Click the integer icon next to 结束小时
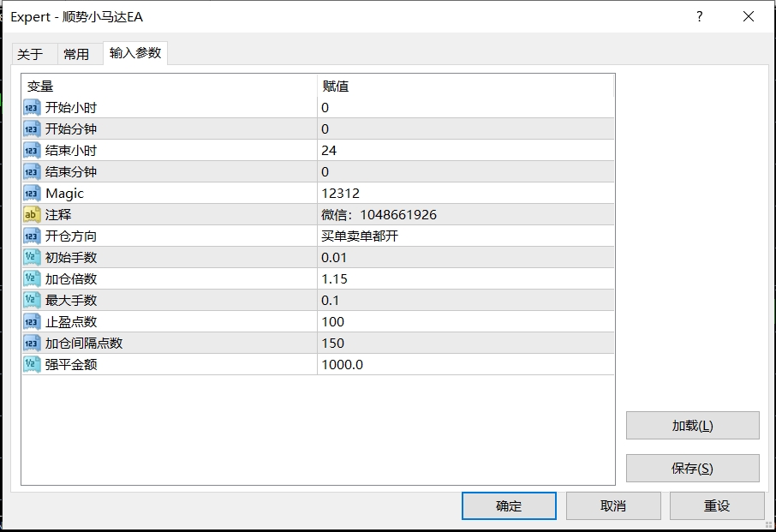The image size is (776, 532). [32, 150]
